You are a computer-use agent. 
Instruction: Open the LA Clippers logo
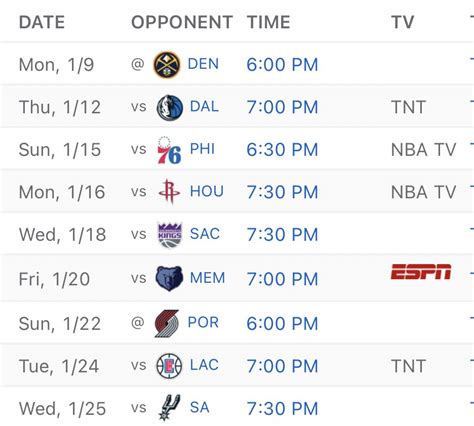pyautogui.click(x=169, y=366)
